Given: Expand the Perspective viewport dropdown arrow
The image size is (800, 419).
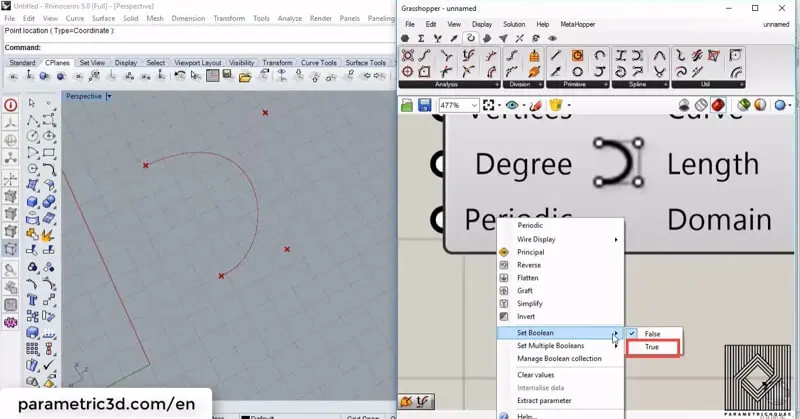Looking at the screenshot, I should click(x=109, y=96).
